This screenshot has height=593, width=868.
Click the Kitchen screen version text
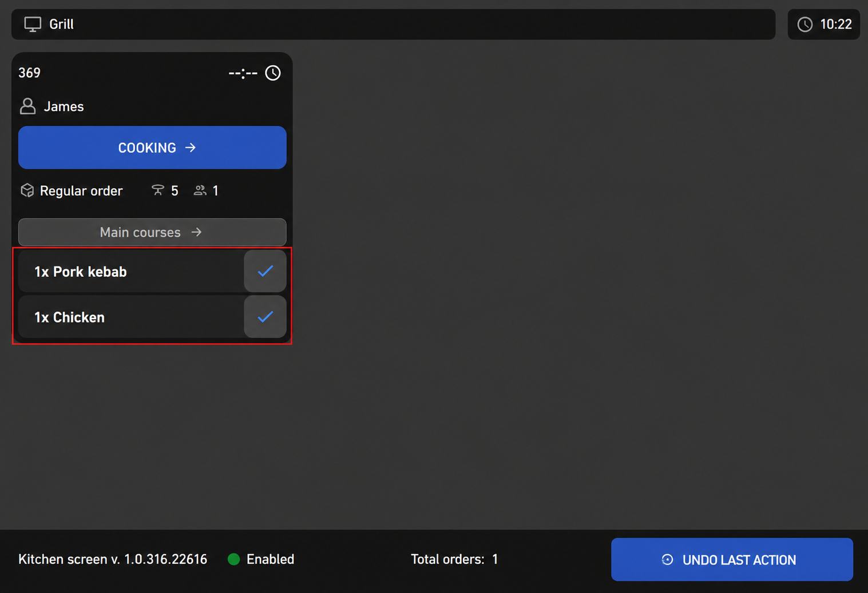click(x=113, y=559)
